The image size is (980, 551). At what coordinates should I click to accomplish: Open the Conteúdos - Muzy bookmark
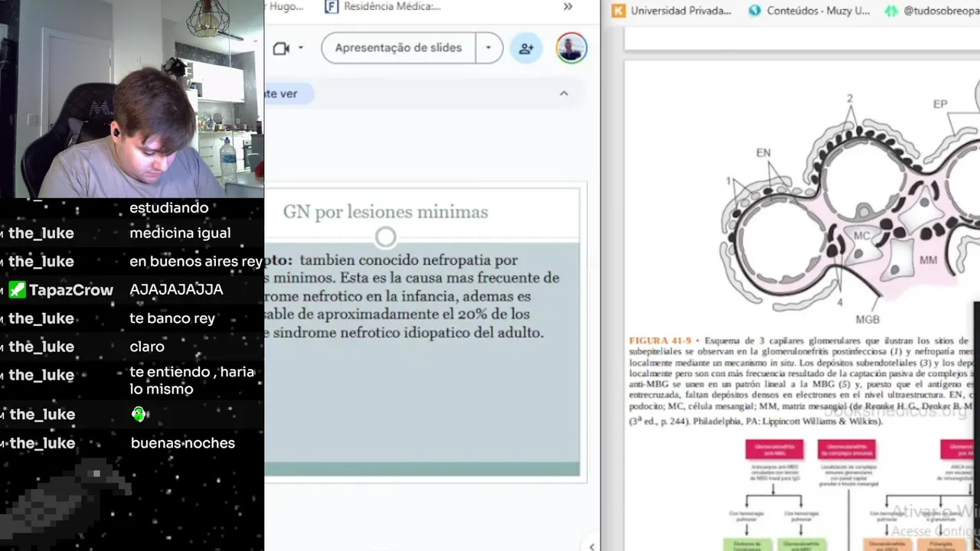tap(808, 11)
